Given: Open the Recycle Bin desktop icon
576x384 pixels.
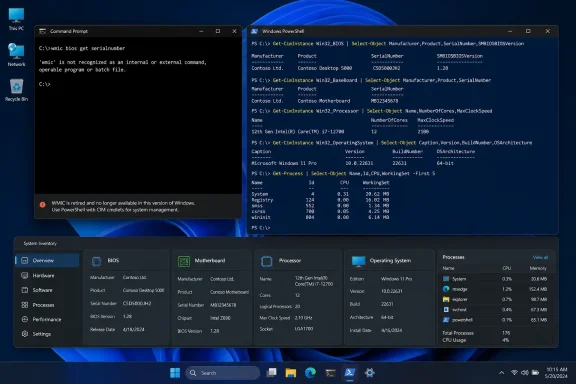Looking at the screenshot, I should click(16, 90).
